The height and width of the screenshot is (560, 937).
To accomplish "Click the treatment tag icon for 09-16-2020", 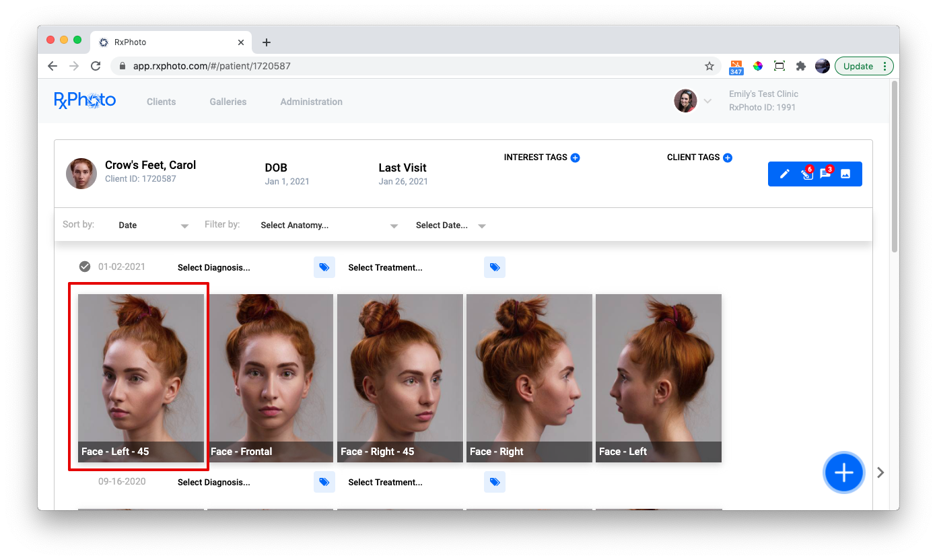I will [495, 482].
